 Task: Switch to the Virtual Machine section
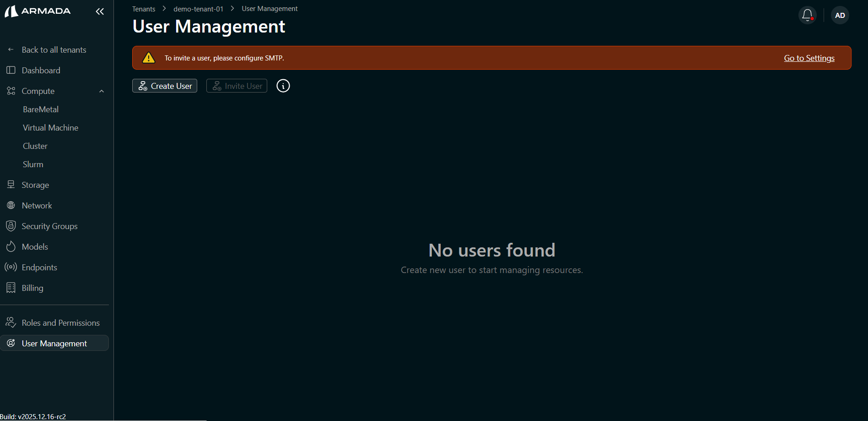coord(50,127)
